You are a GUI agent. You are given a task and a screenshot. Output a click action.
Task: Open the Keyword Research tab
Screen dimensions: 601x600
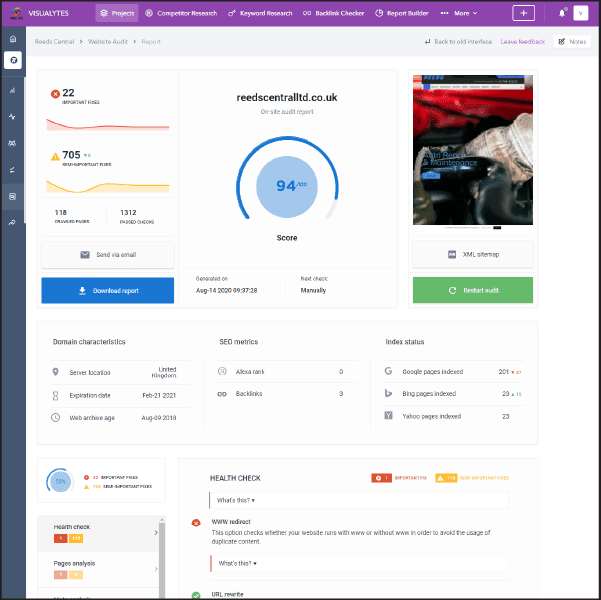pos(260,13)
